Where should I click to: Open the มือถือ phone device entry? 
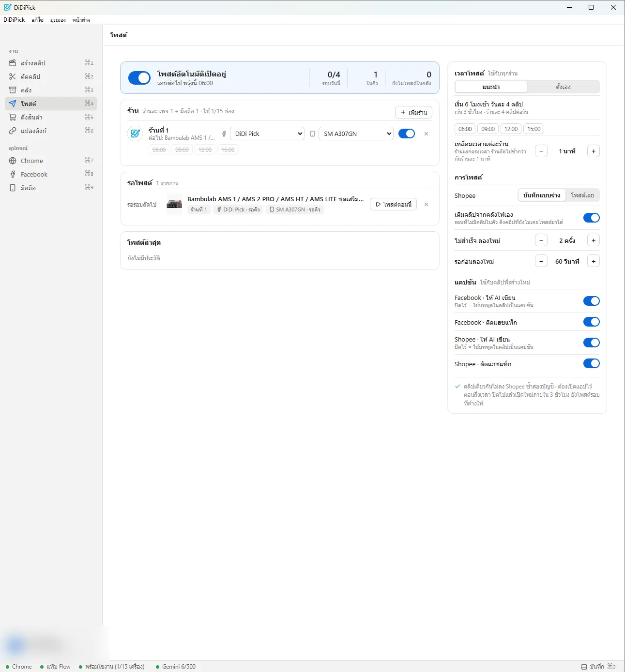51,188
